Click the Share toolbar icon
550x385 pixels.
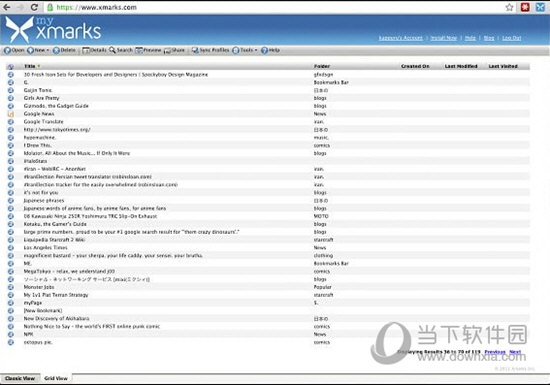(167, 50)
